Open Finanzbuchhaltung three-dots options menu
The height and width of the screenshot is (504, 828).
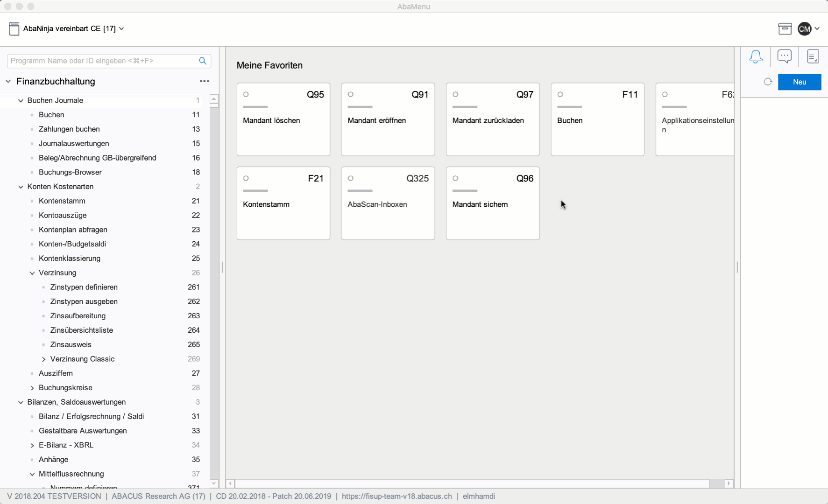pyautogui.click(x=205, y=81)
